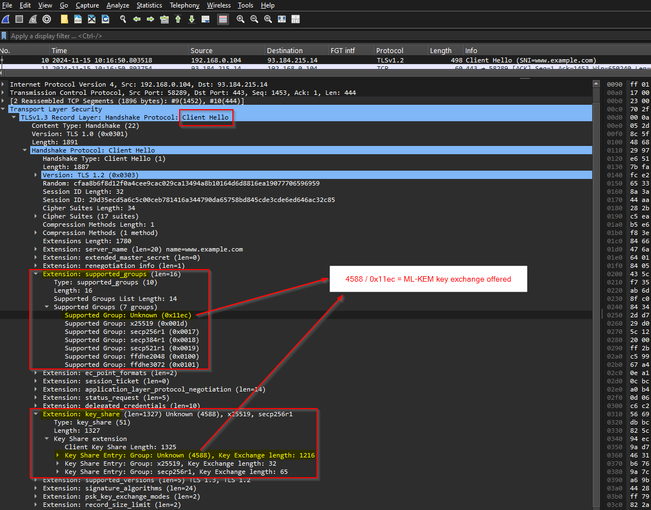Click the stop capture toolbar icon
The height and width of the screenshot is (510, 651).
[20, 19]
